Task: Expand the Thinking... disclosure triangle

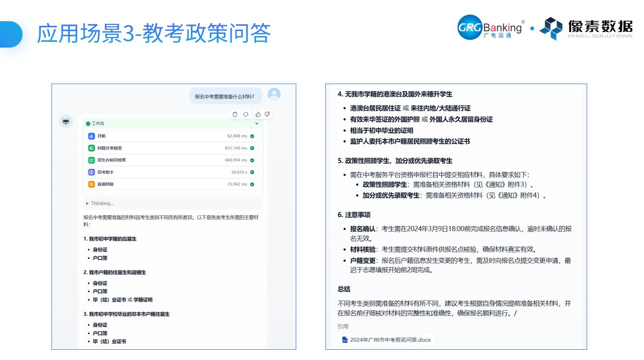Action: pos(87,203)
